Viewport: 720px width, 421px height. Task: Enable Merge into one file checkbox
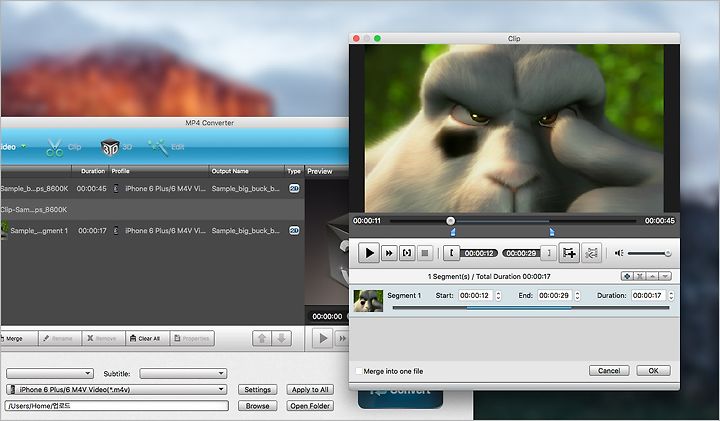[x=359, y=371]
